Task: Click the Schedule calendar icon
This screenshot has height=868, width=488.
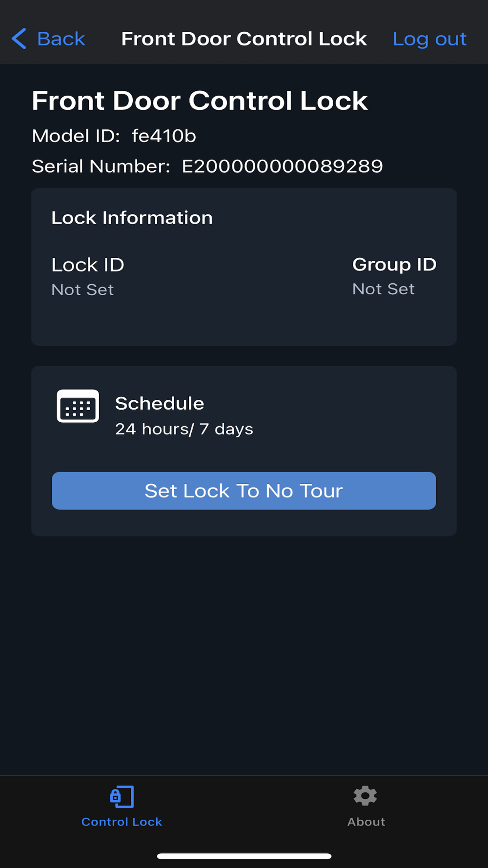Action: coord(78,406)
